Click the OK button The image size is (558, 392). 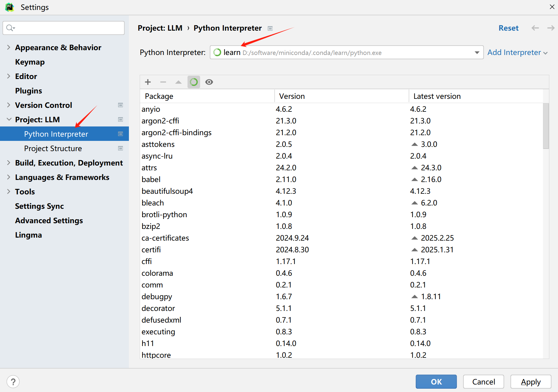[x=436, y=382]
